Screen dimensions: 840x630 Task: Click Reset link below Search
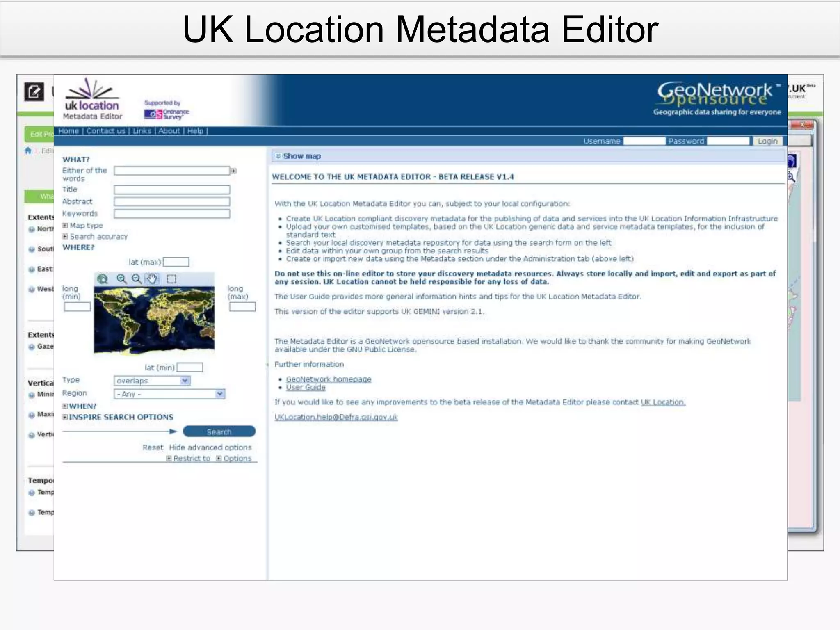click(153, 447)
